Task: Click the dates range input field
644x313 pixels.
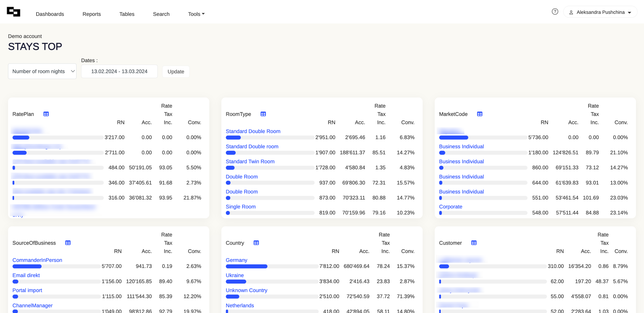Action: (119, 71)
